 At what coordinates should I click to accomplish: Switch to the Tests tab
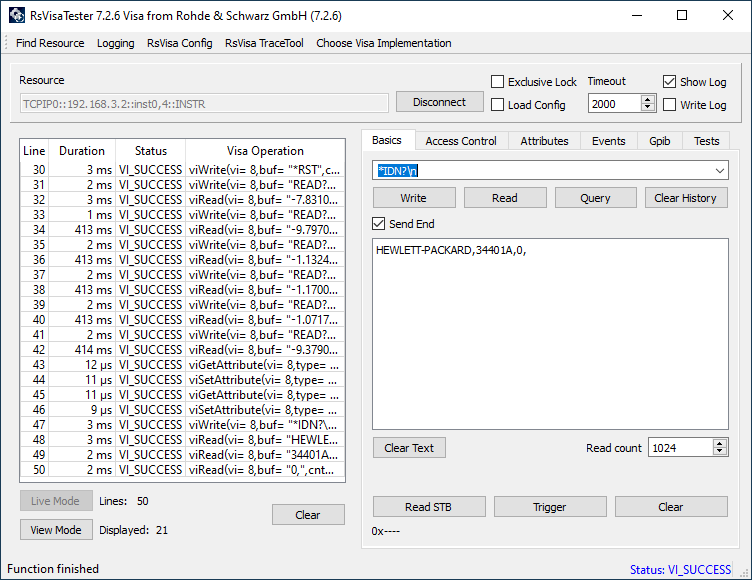point(706,141)
